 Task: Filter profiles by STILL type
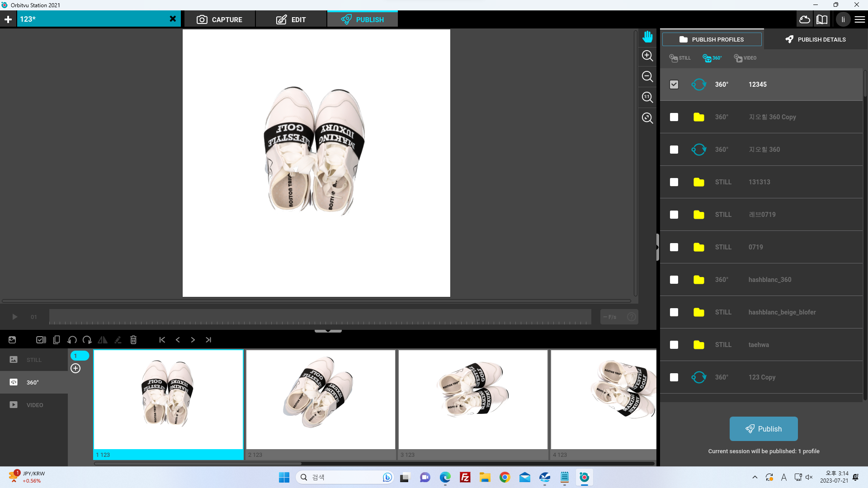(680, 58)
